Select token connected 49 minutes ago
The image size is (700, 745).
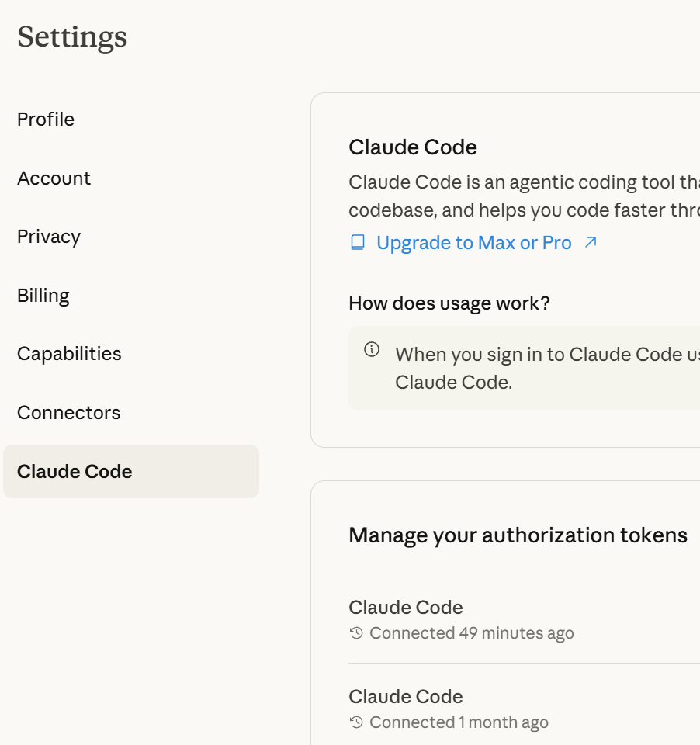coord(524,619)
